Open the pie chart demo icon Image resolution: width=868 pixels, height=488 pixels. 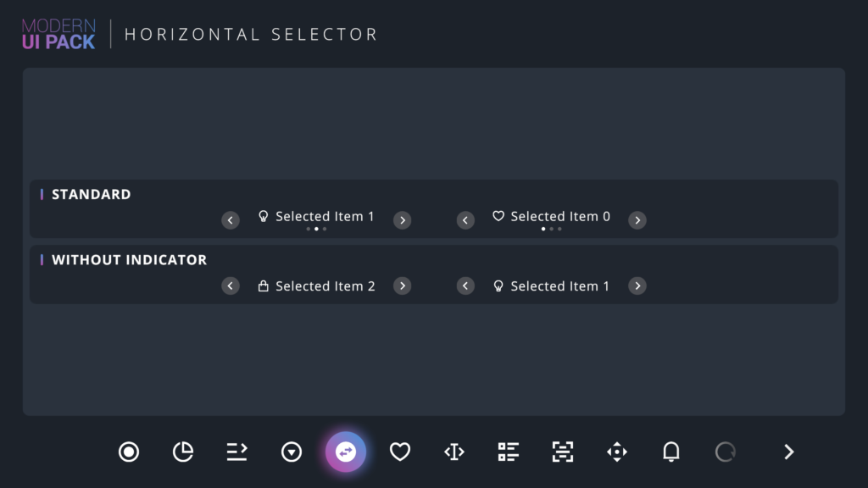(183, 452)
